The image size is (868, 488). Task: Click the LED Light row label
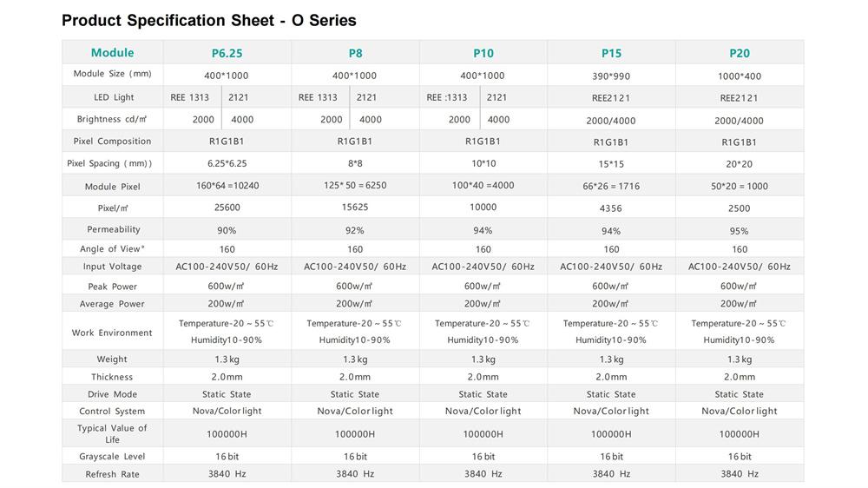[x=114, y=97]
